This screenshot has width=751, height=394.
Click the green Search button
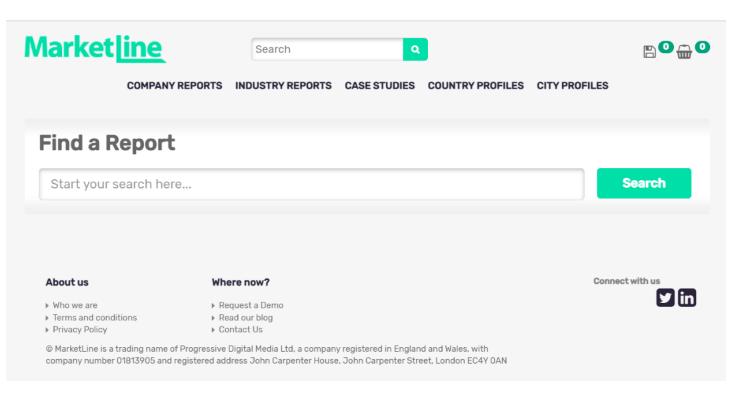click(x=644, y=183)
